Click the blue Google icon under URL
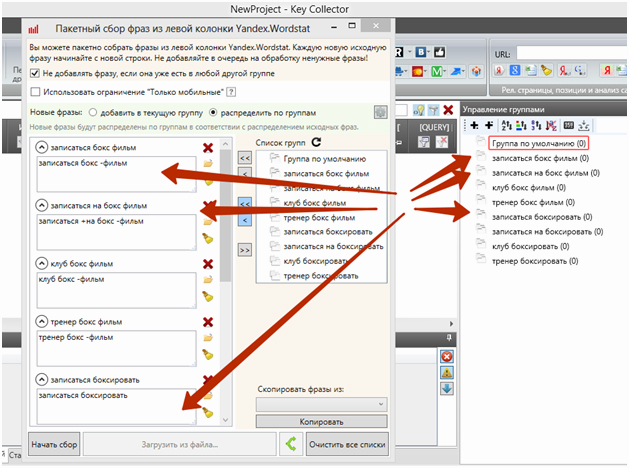629x468 pixels. tap(515, 71)
